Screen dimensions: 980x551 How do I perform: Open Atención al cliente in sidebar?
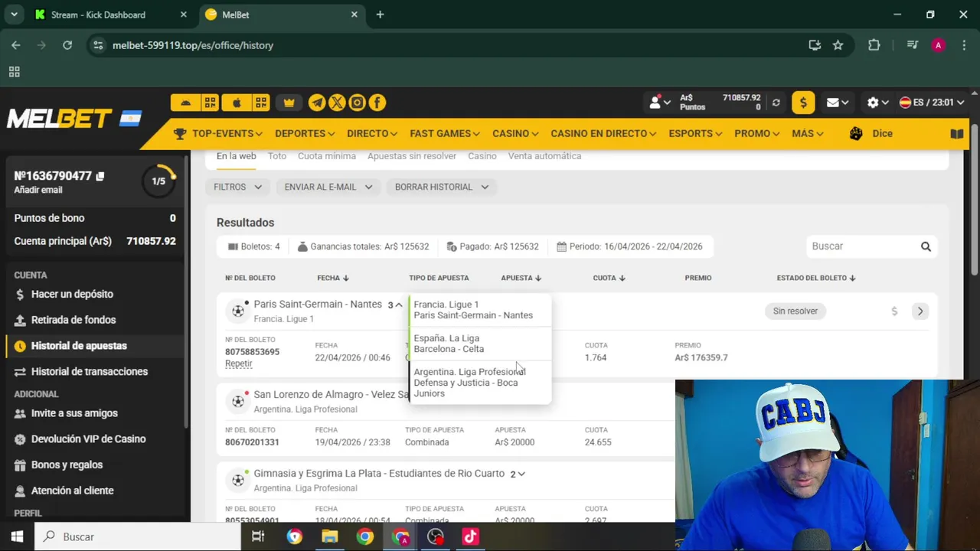(72, 491)
